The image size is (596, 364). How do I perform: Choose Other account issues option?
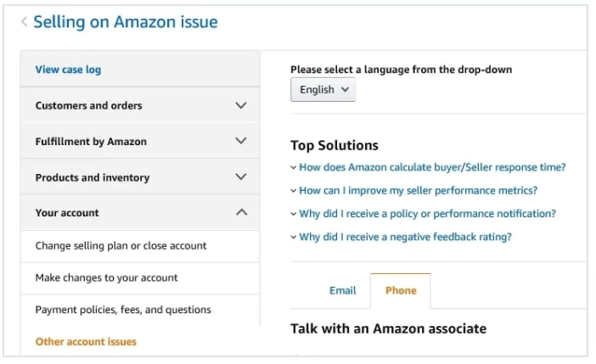86,342
